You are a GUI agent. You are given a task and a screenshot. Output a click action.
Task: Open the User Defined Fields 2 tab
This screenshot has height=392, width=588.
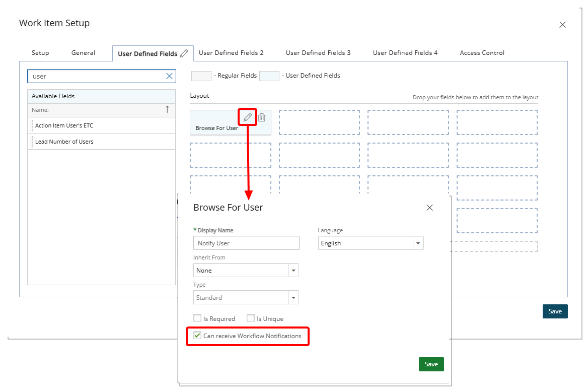tap(231, 53)
